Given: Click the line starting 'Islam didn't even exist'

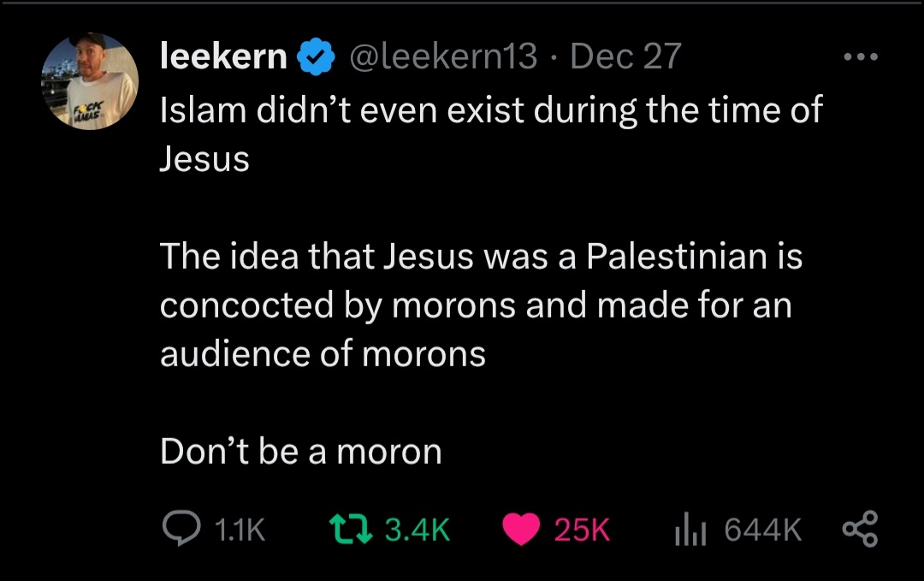Looking at the screenshot, I should pos(491,110).
